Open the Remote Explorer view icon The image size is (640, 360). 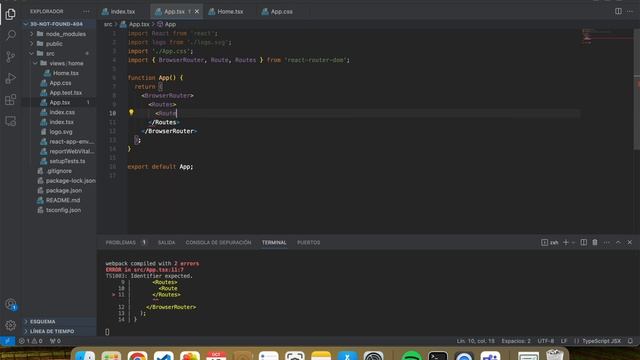click(x=11, y=121)
